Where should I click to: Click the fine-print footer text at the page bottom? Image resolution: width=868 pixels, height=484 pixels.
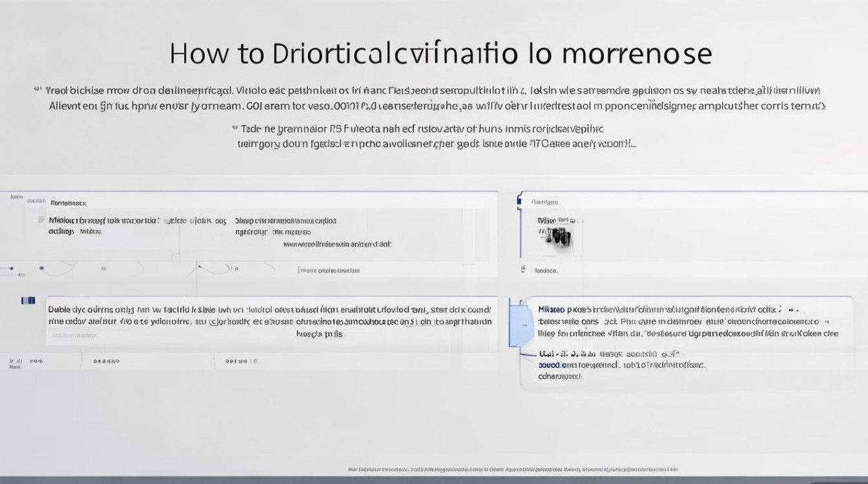[x=513, y=470]
